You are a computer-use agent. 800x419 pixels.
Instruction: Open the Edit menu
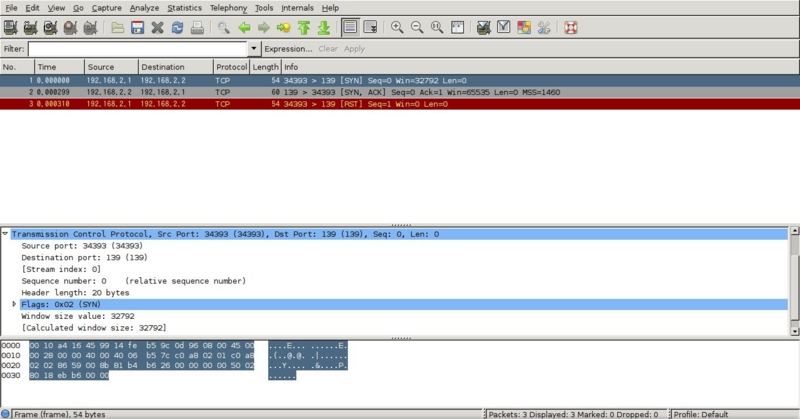pyautogui.click(x=32, y=8)
